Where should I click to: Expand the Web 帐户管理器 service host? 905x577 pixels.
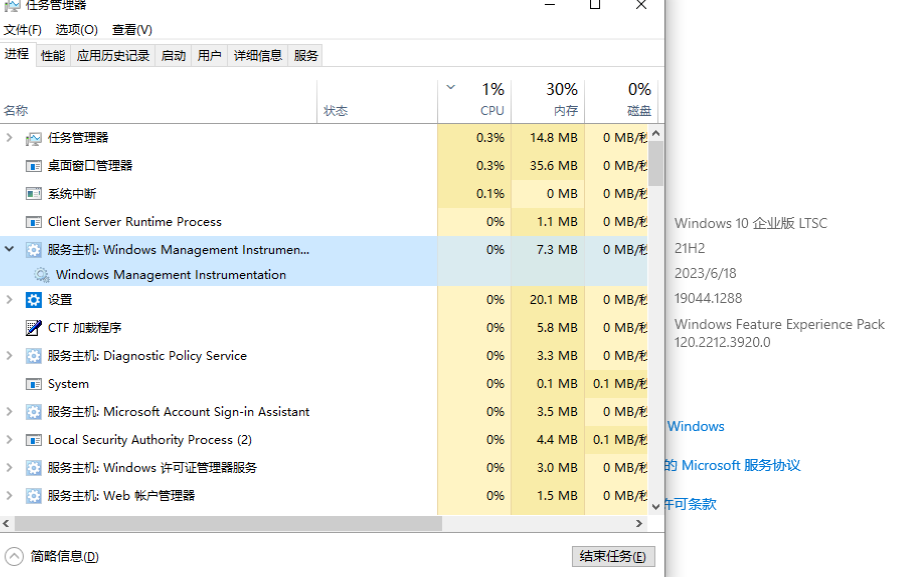pos(10,496)
